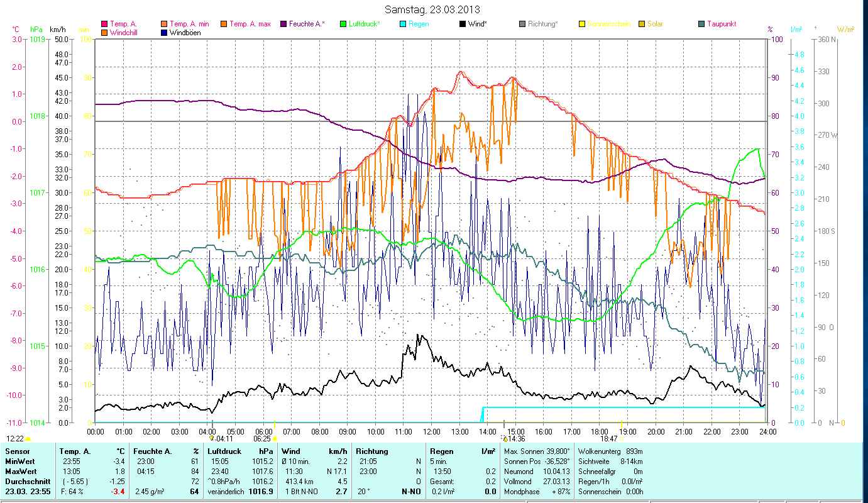The width and height of the screenshot is (868, 503).
Task: Click the teal Taupunkt legend square
Action: [702, 25]
